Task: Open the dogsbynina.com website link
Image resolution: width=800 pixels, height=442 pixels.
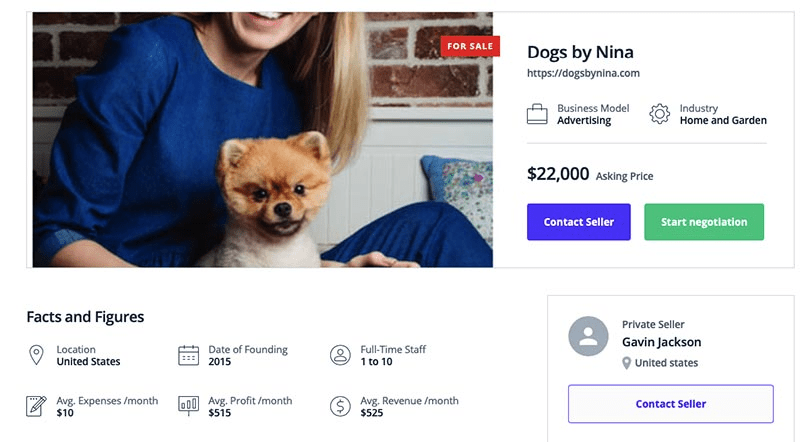Action: [583, 73]
